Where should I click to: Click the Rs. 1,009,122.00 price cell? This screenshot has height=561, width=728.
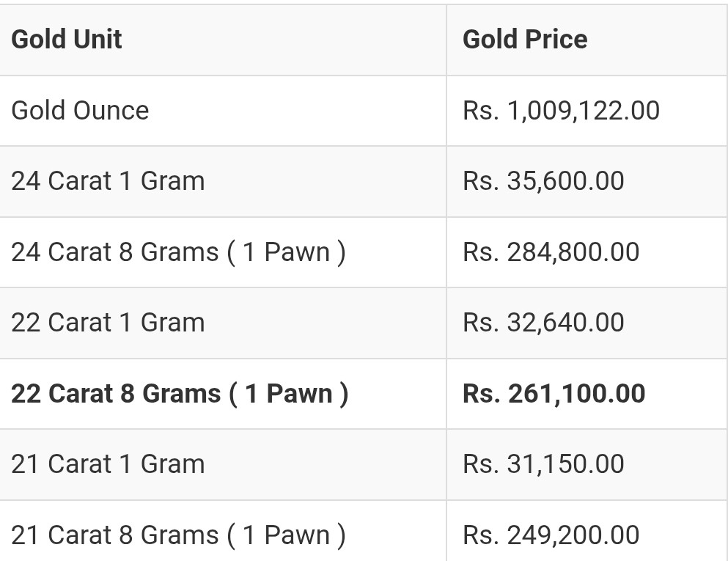pyautogui.click(x=561, y=111)
